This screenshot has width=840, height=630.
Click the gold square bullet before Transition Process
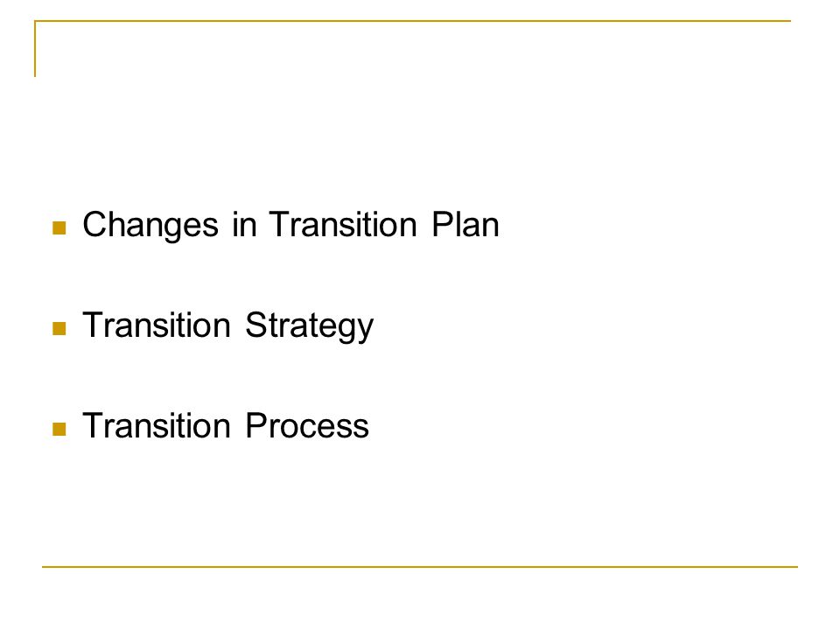(59, 429)
